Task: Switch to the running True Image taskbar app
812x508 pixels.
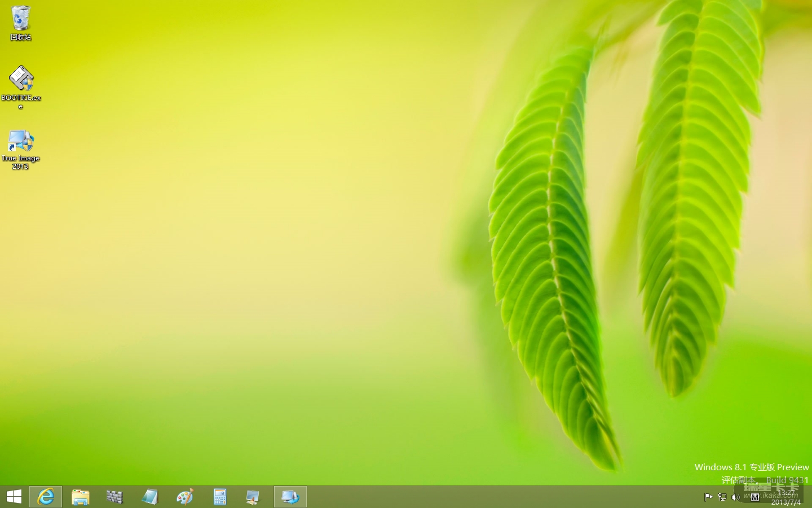Action: (290, 497)
